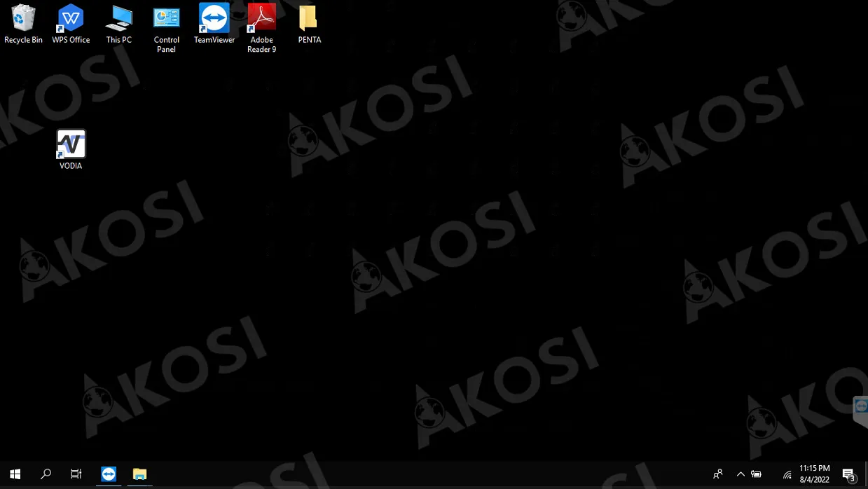Select the This PC desktop icon
This screenshot has width=868, height=489.
[118, 25]
